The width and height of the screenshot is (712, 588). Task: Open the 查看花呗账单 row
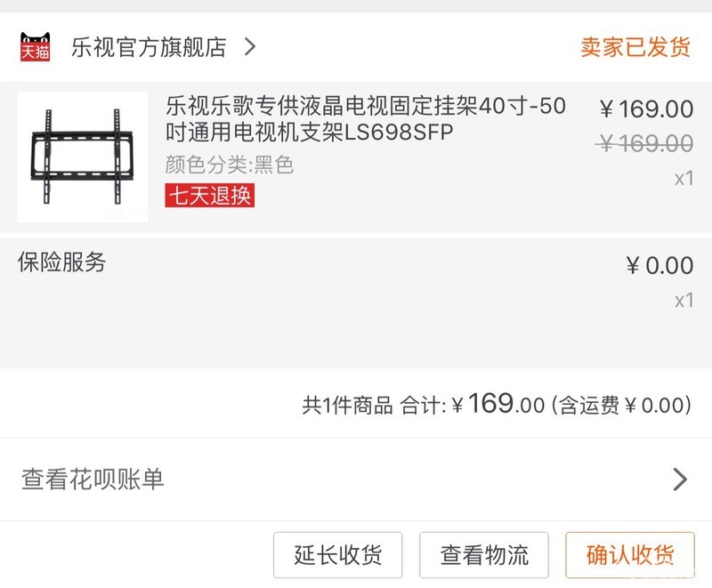tap(356, 479)
